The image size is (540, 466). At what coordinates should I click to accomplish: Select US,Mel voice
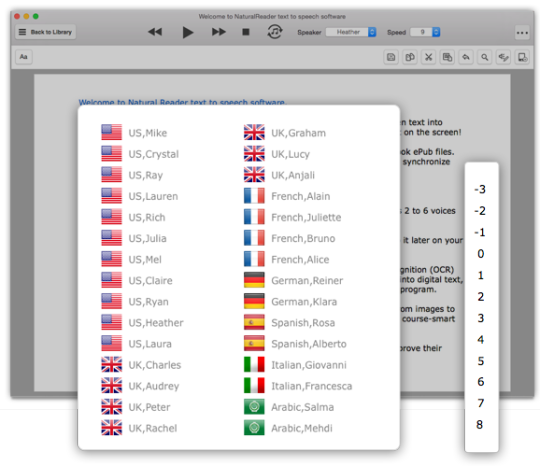132,259
